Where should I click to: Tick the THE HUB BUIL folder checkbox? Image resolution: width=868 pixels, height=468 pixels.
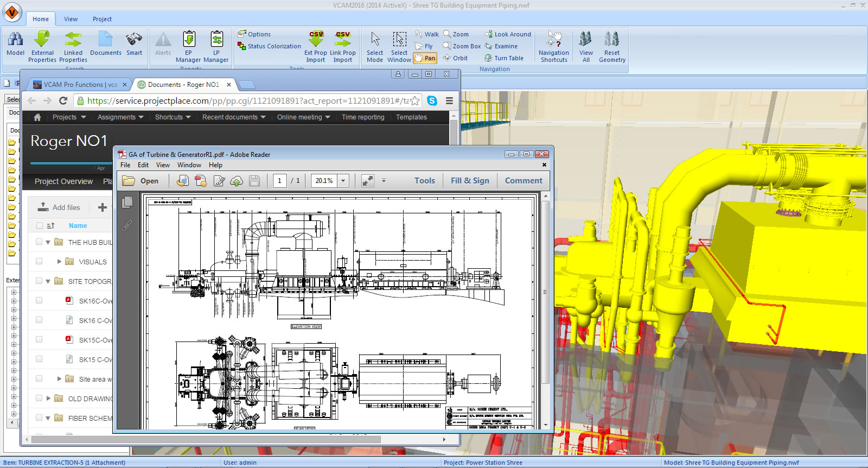coord(39,242)
